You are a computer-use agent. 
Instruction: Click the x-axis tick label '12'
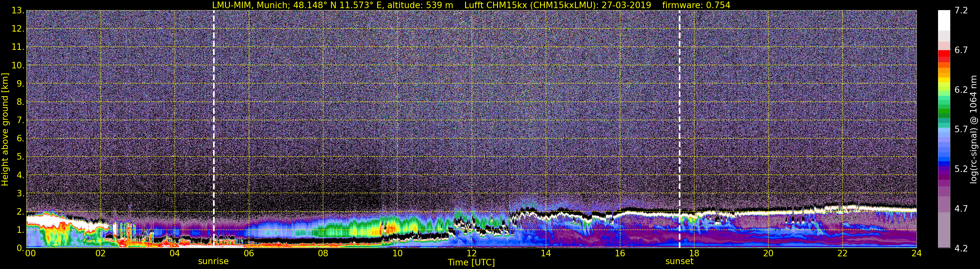471,253
